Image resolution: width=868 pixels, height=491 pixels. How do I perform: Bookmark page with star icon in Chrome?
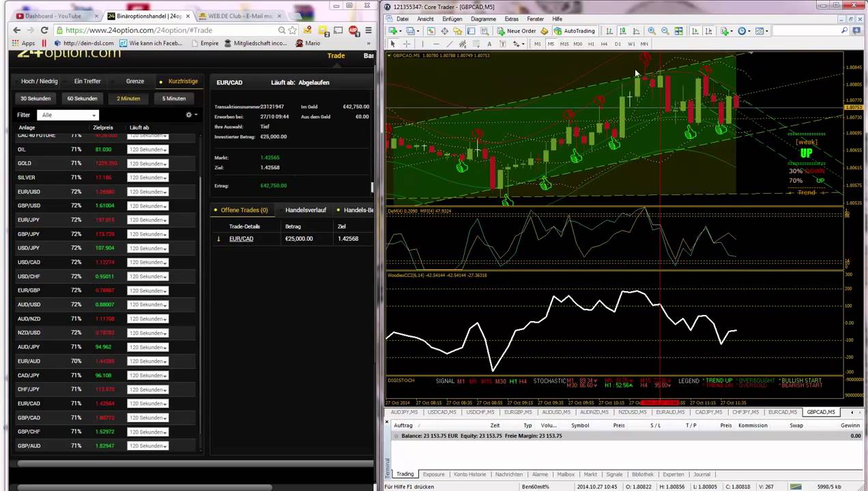pyautogui.click(x=293, y=30)
